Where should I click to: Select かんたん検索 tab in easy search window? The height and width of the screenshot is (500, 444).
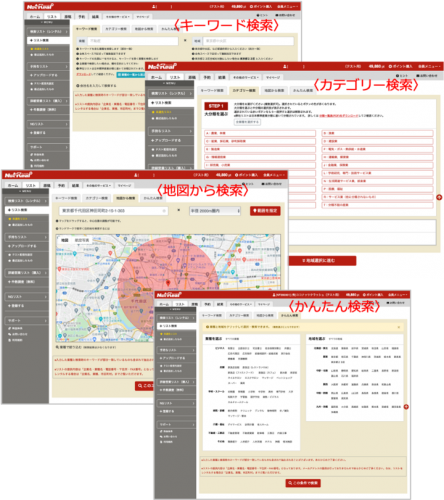pyautogui.click(x=289, y=315)
